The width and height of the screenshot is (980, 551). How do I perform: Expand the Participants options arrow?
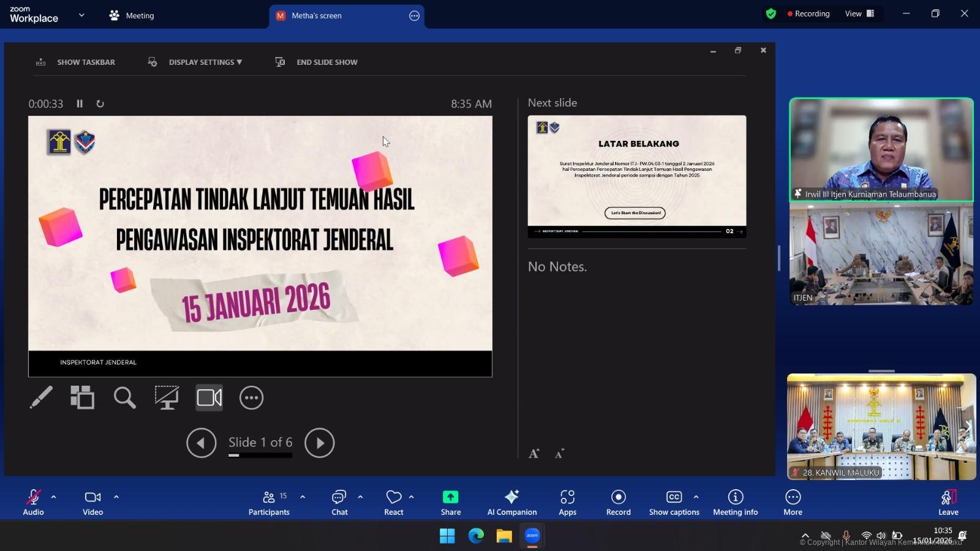pos(303,497)
